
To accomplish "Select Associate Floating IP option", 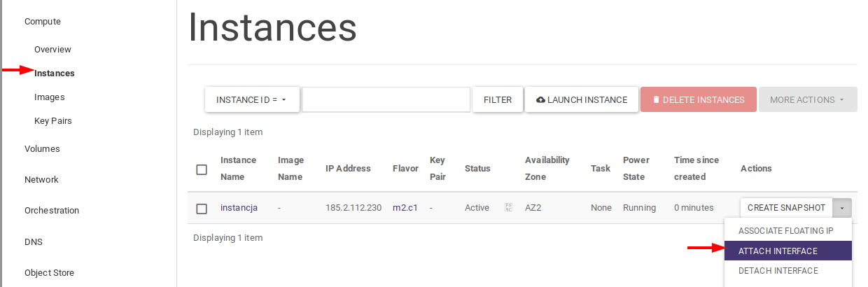I will tap(785, 230).
